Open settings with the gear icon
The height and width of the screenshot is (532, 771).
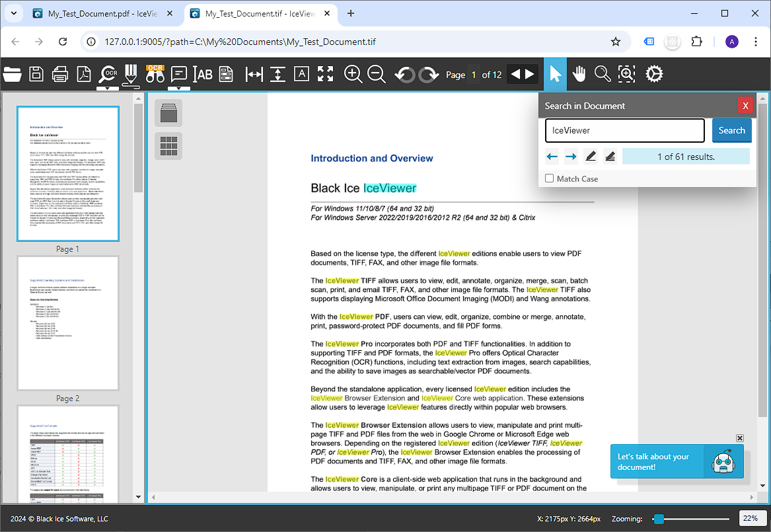(x=654, y=74)
